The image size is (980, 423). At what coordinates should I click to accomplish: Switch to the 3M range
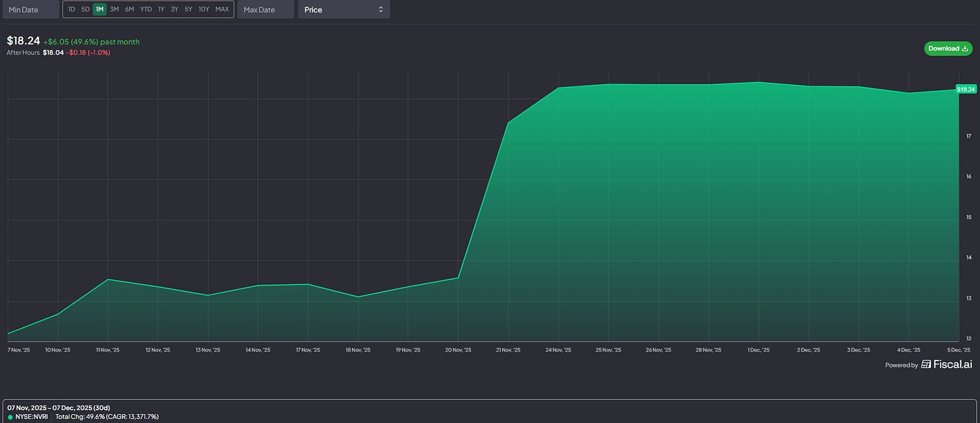(114, 9)
